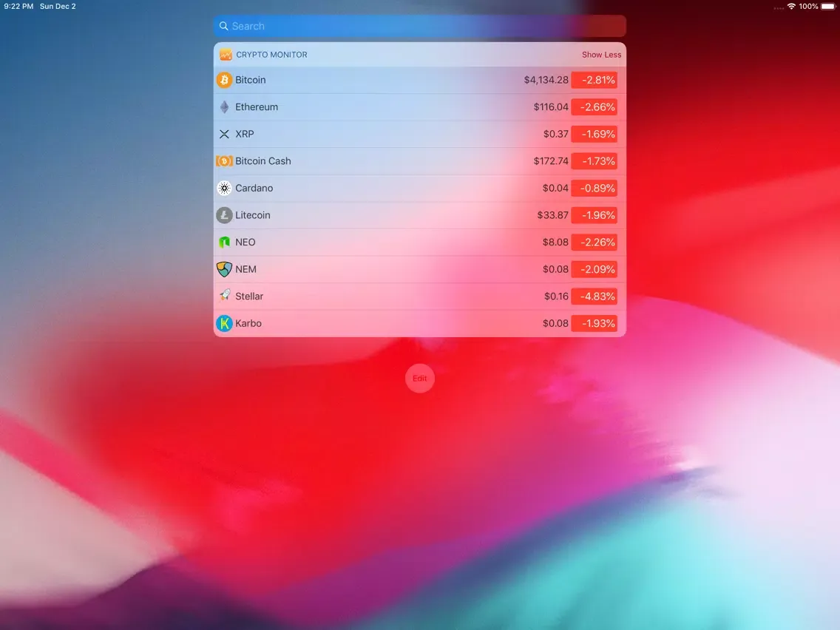This screenshot has width=840, height=630.
Task: Tap the search magnifier icon
Action: pos(223,27)
